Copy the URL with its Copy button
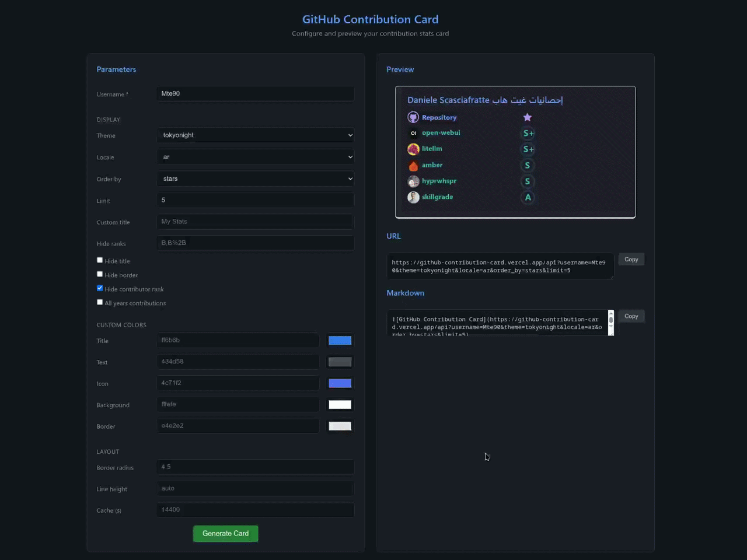 tap(631, 260)
